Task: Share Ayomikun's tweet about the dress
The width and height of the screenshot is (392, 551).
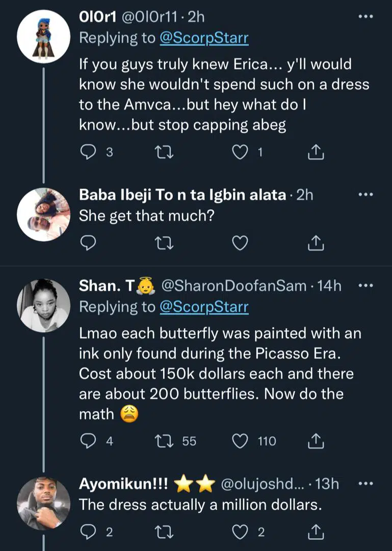Action: pos(316,533)
